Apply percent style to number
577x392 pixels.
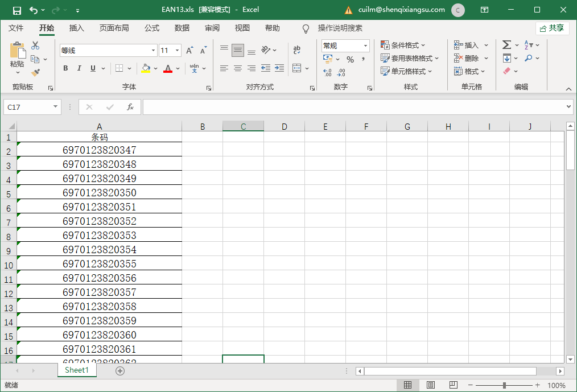tap(351, 59)
